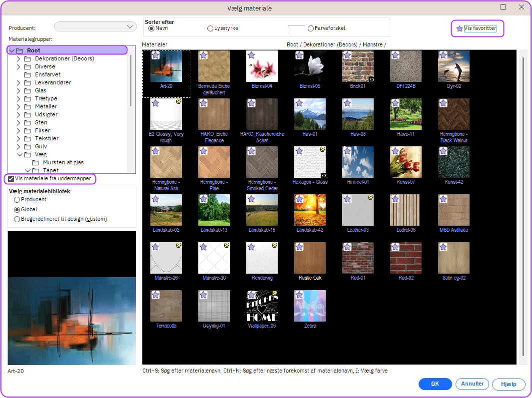Click the palette icon on Wallpaper_09
Screen dimensions: 532x398
[275, 293]
